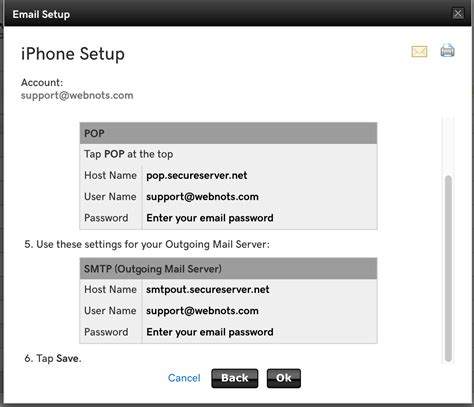Select the smtpout.secureserver.net host name

[x=208, y=289]
